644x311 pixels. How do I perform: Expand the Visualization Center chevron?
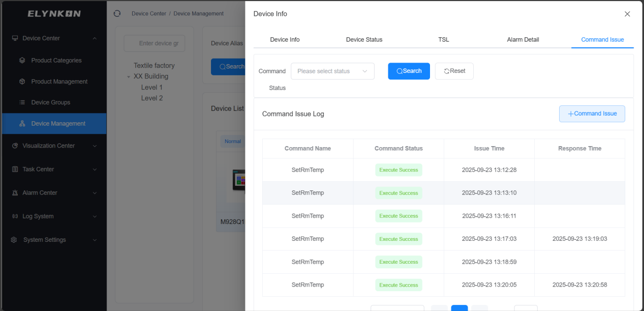95,146
